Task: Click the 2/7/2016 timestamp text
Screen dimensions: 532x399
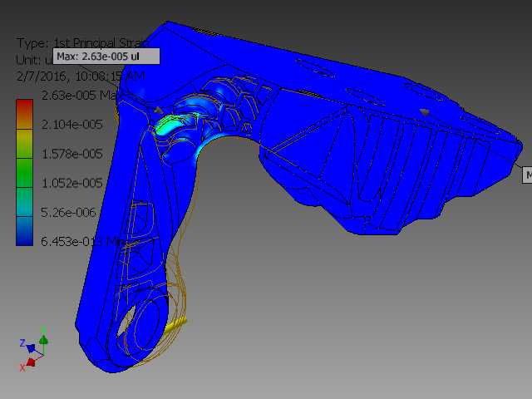Action: 81,76
